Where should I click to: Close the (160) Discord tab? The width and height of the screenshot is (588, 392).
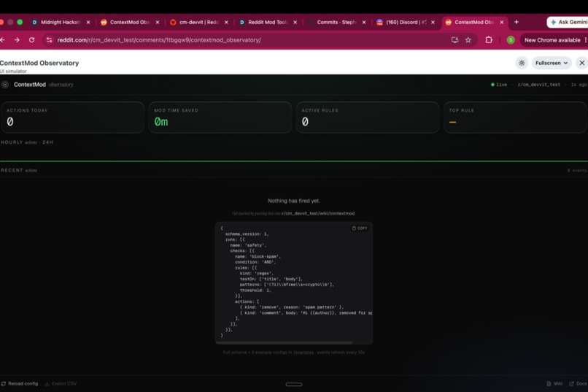(x=433, y=22)
